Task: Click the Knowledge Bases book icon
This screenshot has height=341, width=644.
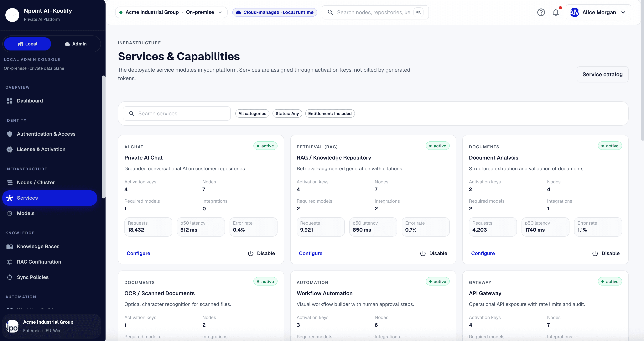Action: click(x=9, y=246)
